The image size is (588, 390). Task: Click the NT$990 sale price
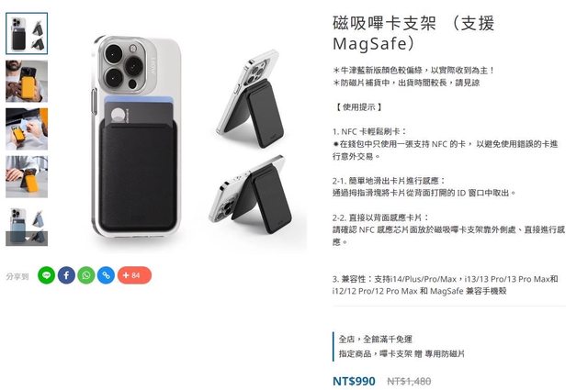[354, 381]
